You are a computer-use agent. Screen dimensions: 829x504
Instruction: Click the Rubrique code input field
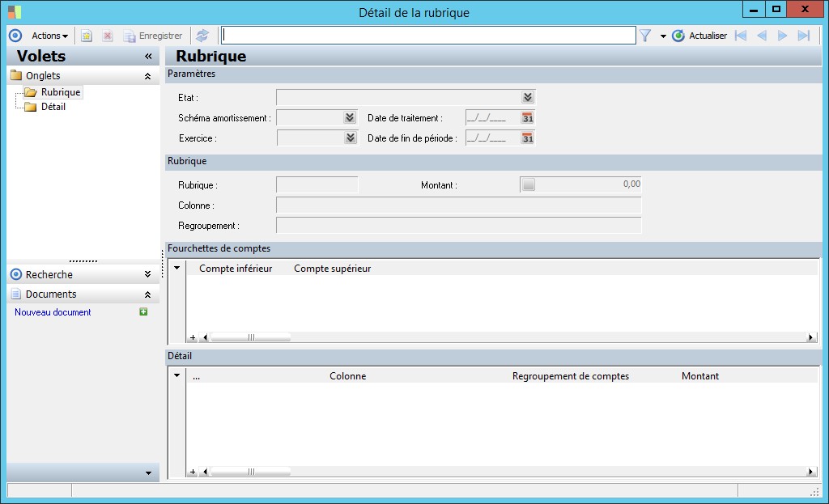pyautogui.click(x=317, y=185)
